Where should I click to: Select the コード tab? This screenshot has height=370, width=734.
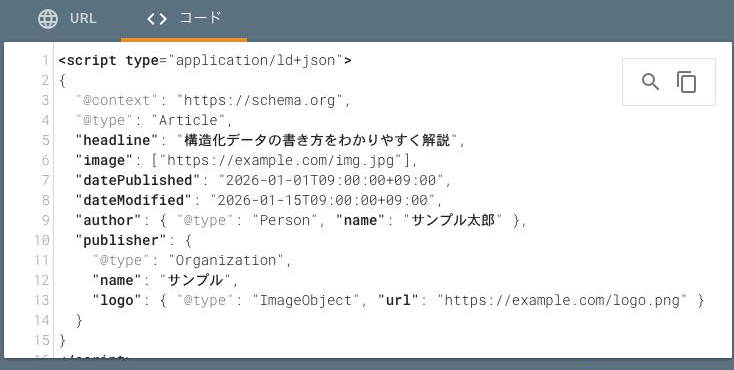tap(184, 19)
